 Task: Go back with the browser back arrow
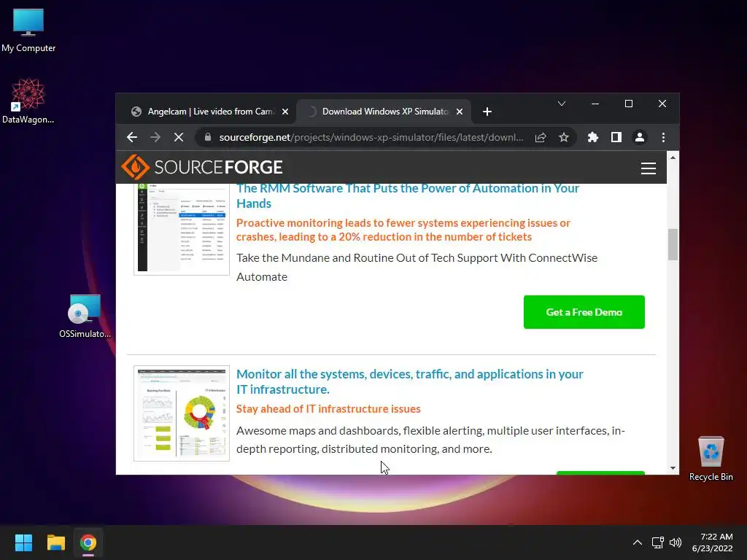tap(132, 138)
